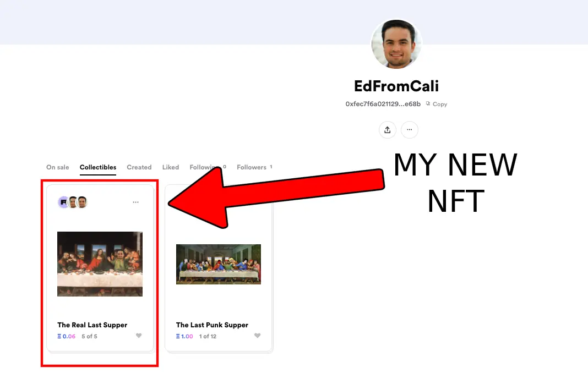Click The Real Last Supper title
This screenshot has height=373, width=588.
coord(92,325)
